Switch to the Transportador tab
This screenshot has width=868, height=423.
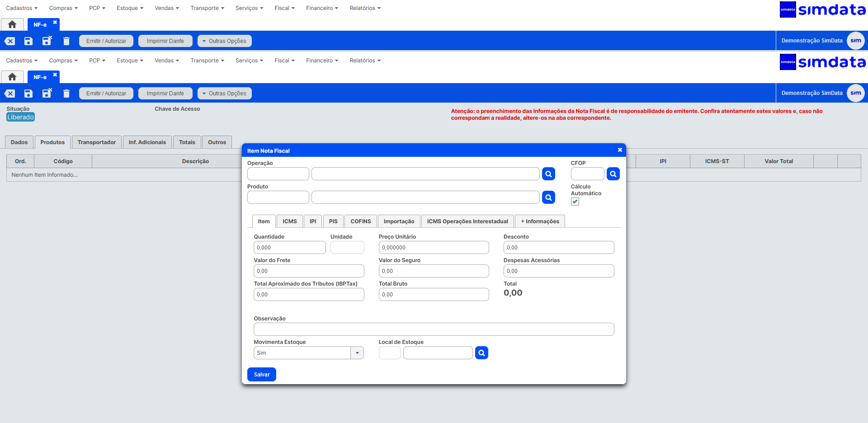(97, 142)
